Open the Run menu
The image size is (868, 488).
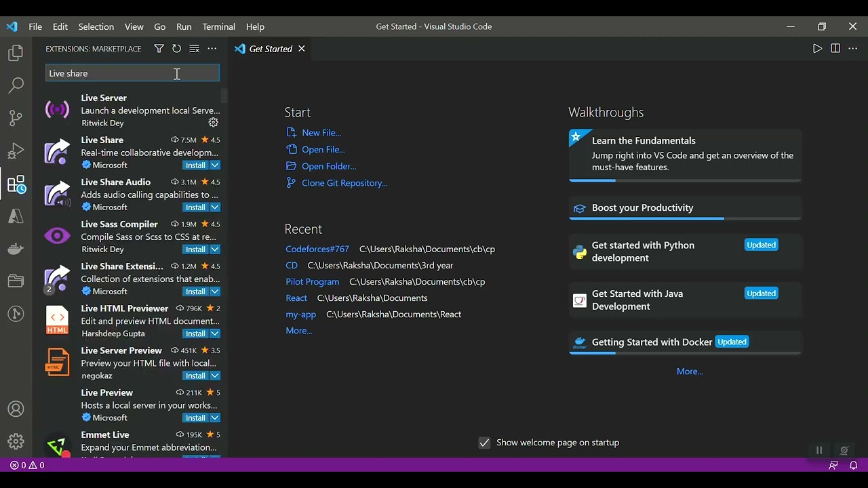click(x=184, y=26)
